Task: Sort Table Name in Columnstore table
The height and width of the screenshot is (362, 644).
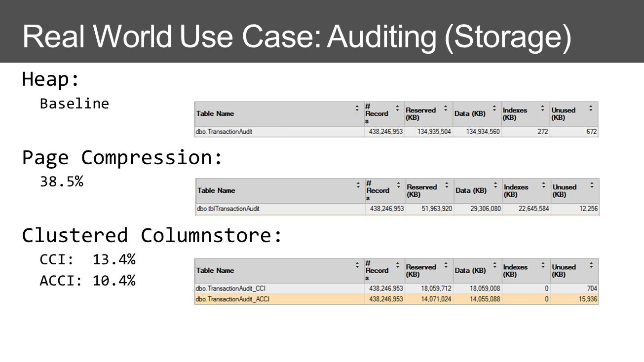Action: 358,265
